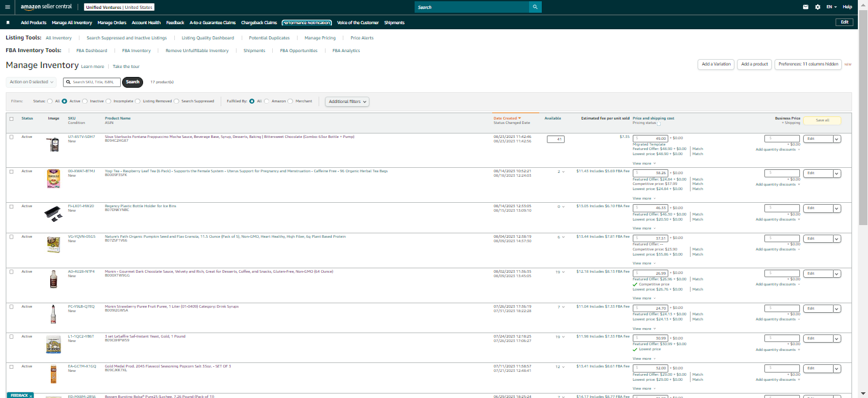
Task: Click the Date Created sort arrow
Action: (x=520, y=118)
